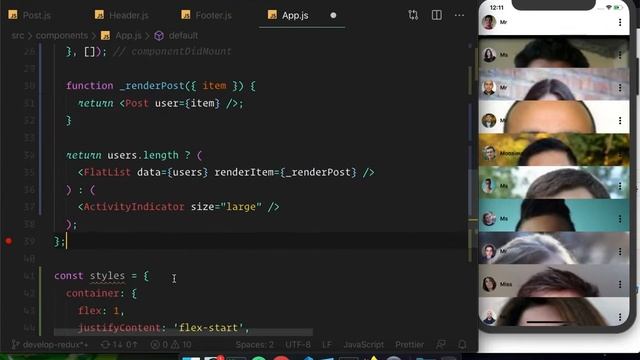640x360 pixels.
Task: Open the Header.js tab
Action: point(122,16)
